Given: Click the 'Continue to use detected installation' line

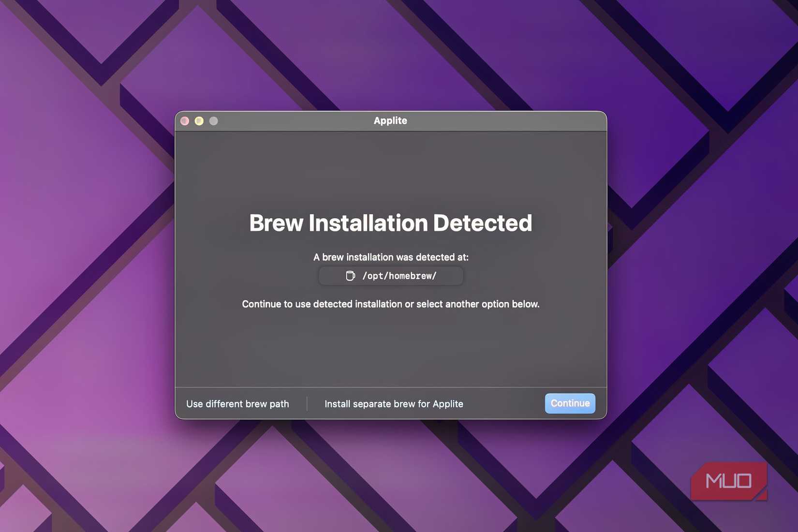Looking at the screenshot, I should (391, 304).
